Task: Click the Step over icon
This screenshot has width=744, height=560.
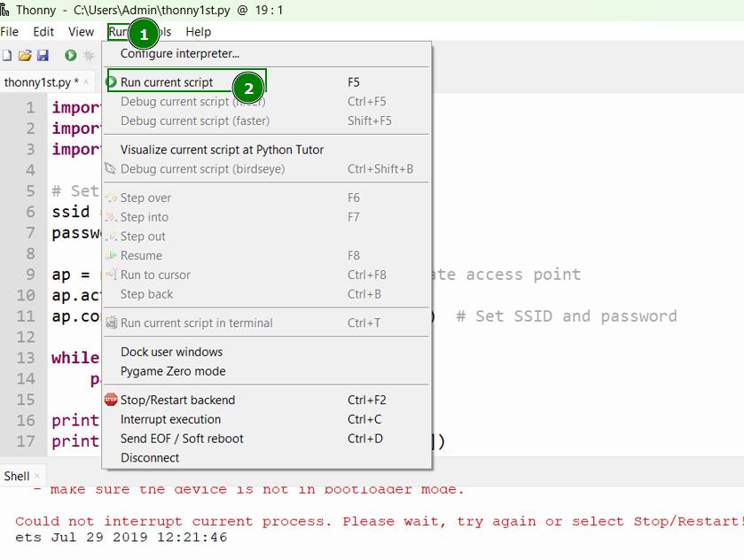Action: [111, 198]
